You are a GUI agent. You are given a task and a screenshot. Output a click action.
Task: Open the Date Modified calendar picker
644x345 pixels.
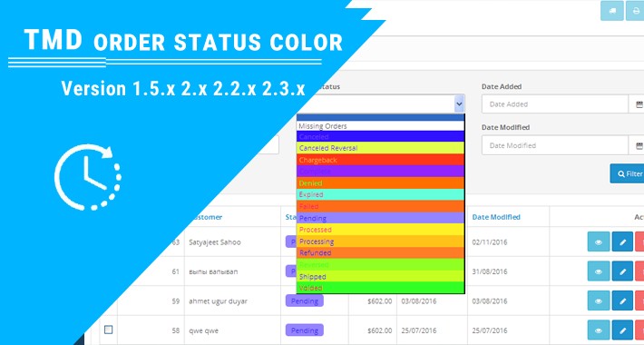tap(638, 145)
